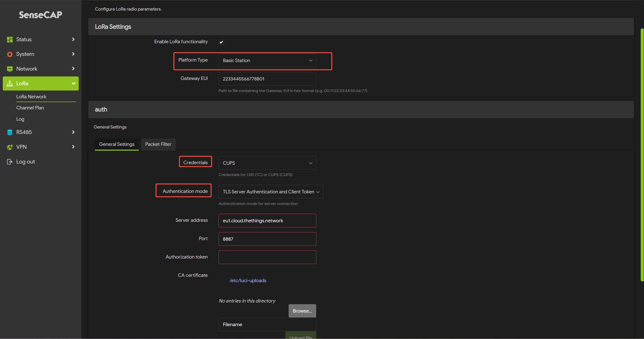Expand the Status menu chevron
The height and width of the screenshot is (339, 644).
click(x=73, y=39)
